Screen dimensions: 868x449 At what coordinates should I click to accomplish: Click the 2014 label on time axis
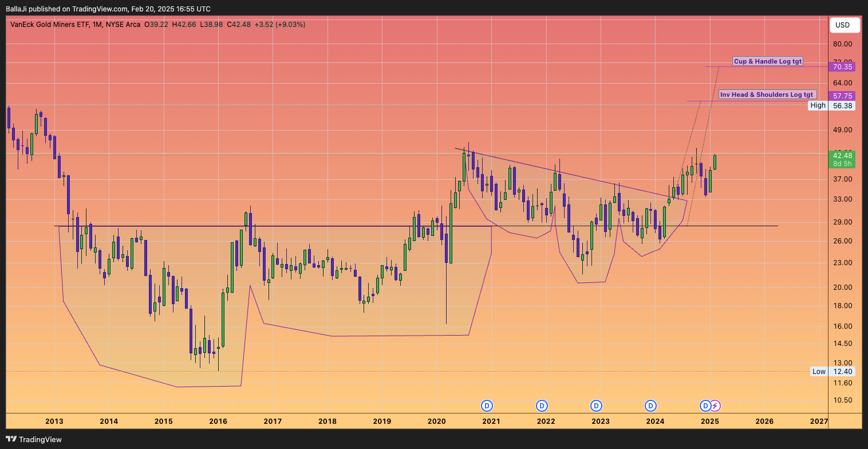[109, 422]
